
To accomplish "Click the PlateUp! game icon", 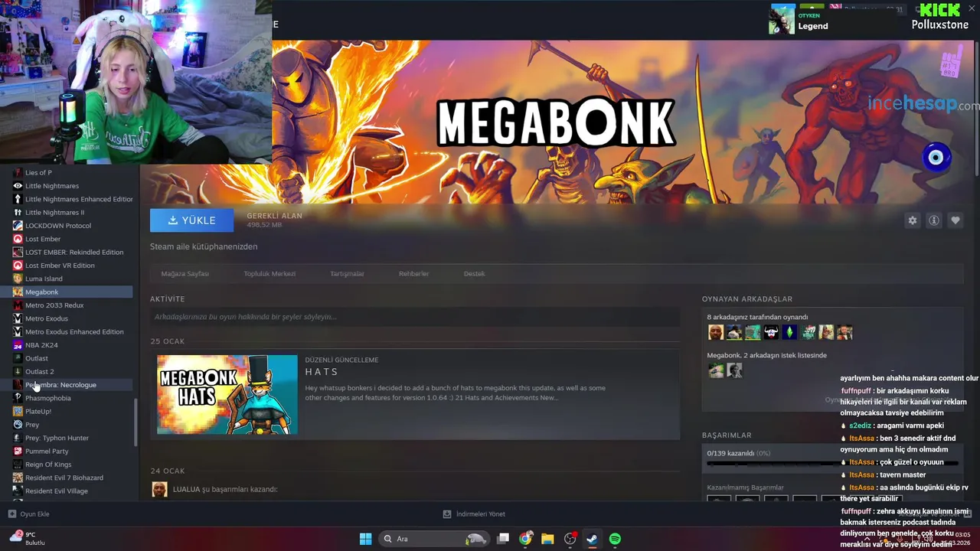I will [18, 411].
